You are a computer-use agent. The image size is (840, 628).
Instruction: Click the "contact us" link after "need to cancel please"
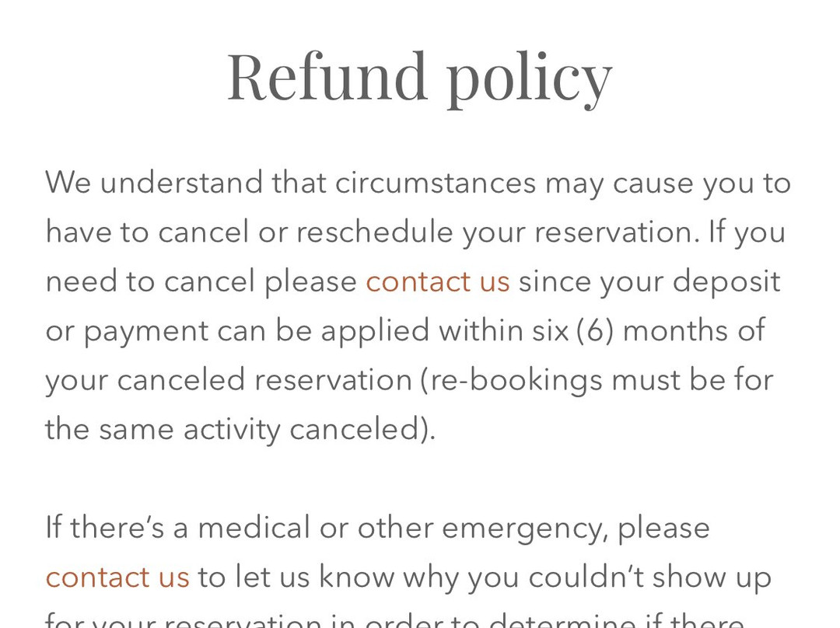[x=437, y=281]
